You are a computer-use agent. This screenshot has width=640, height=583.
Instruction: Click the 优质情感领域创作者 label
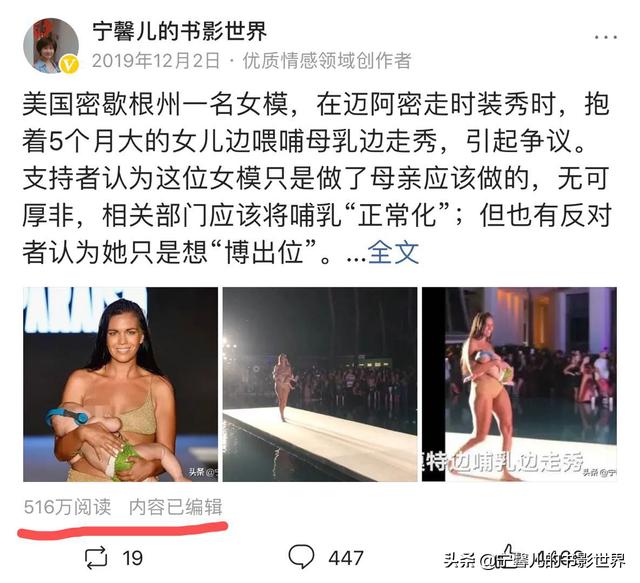(327, 61)
